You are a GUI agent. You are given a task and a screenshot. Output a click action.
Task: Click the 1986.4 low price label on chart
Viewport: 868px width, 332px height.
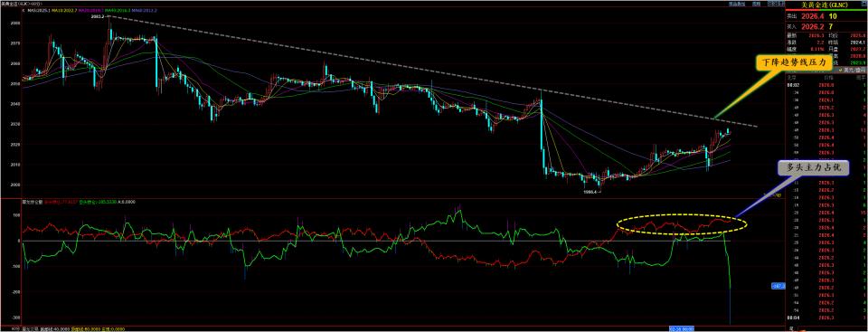(x=590, y=192)
